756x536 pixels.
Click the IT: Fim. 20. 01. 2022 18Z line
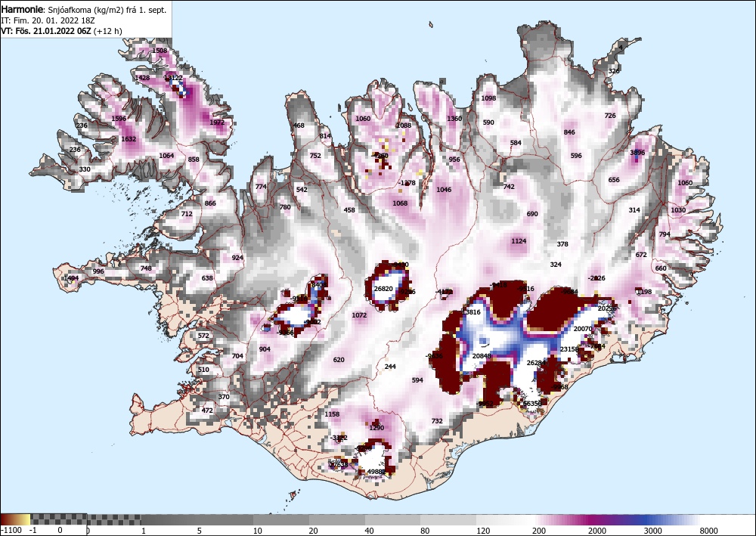48,20
